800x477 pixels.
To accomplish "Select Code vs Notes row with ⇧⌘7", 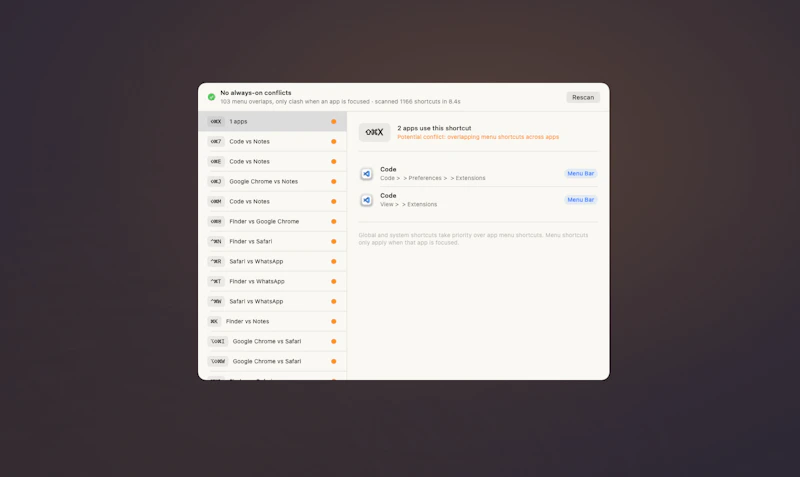I will pos(272,141).
